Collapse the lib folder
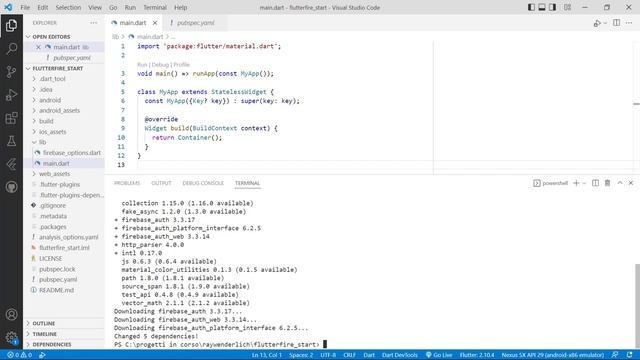This screenshot has height=360, width=640. pyautogui.click(x=64, y=142)
